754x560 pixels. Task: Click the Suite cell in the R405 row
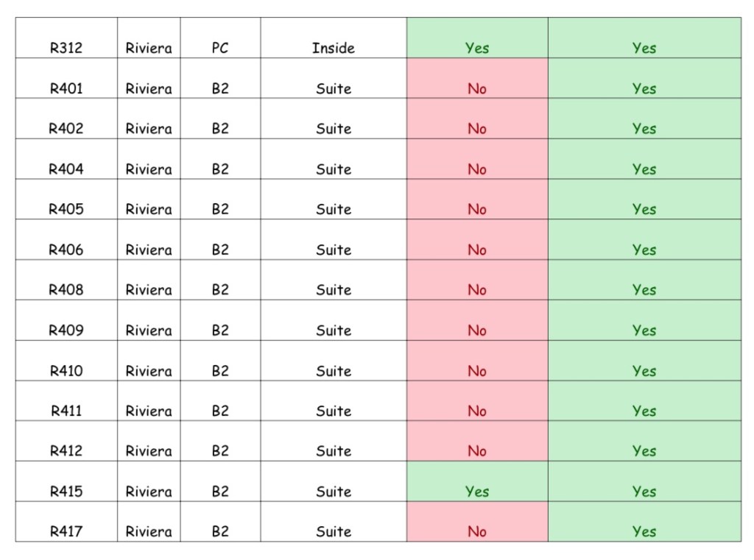click(x=333, y=210)
